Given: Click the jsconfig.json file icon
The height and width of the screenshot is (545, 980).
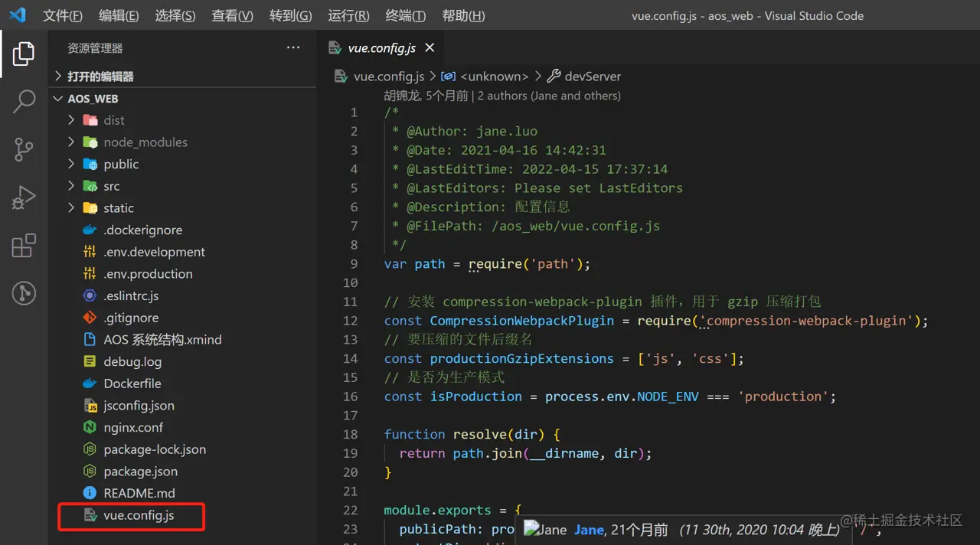Looking at the screenshot, I should [90, 406].
